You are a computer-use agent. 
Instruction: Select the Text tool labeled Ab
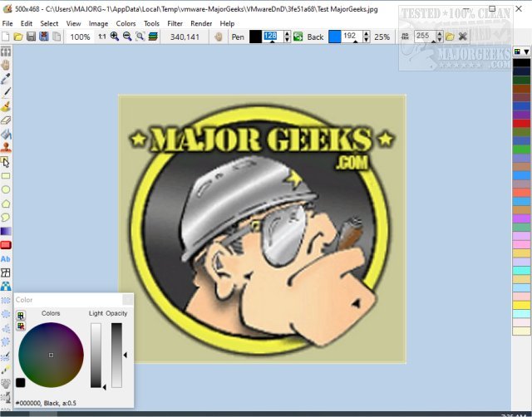coord(6,258)
